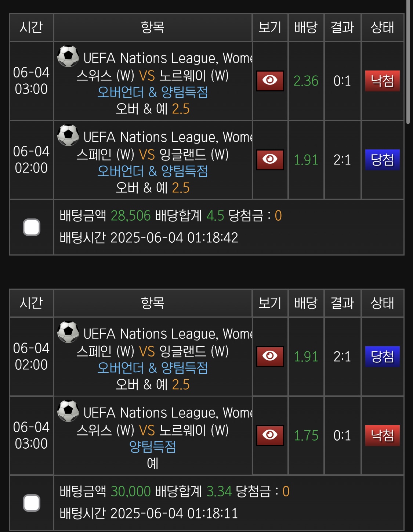The image size is (413, 532).
Task: Select the checkbox for the 30,000 bet slip
Action: tap(32, 503)
